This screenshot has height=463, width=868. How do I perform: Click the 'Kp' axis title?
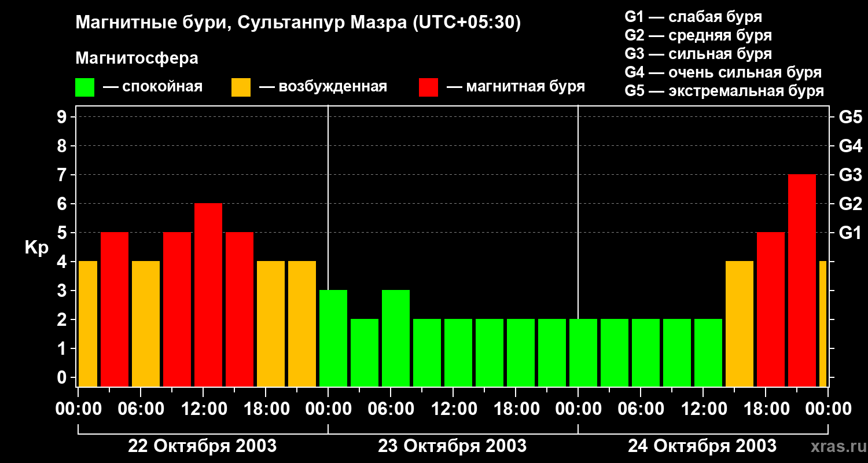(36, 247)
